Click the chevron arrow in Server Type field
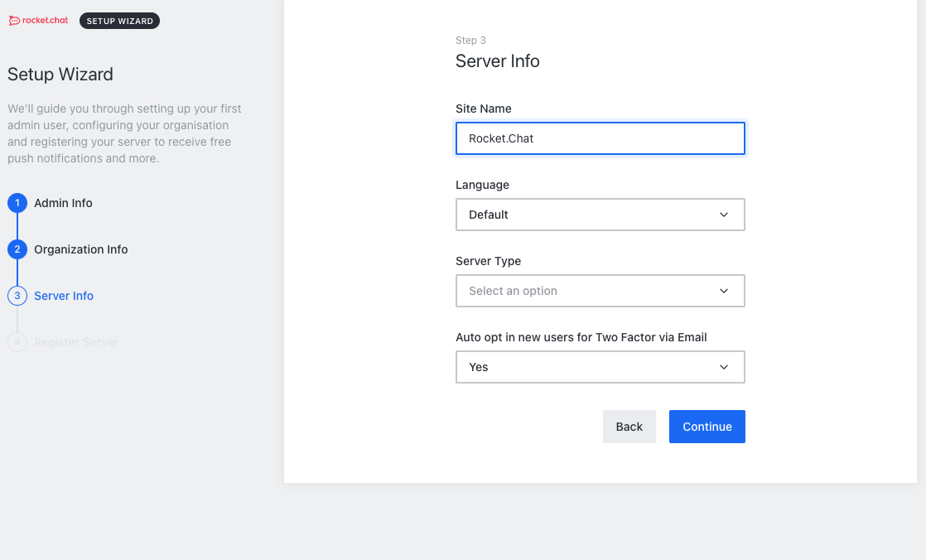 click(724, 291)
